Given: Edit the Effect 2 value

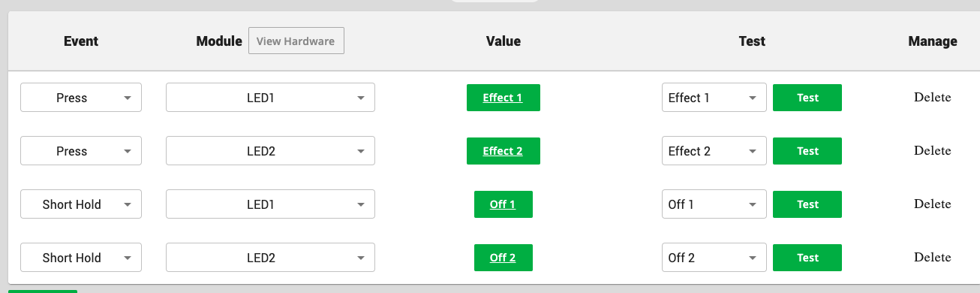Looking at the screenshot, I should pyautogui.click(x=503, y=151).
